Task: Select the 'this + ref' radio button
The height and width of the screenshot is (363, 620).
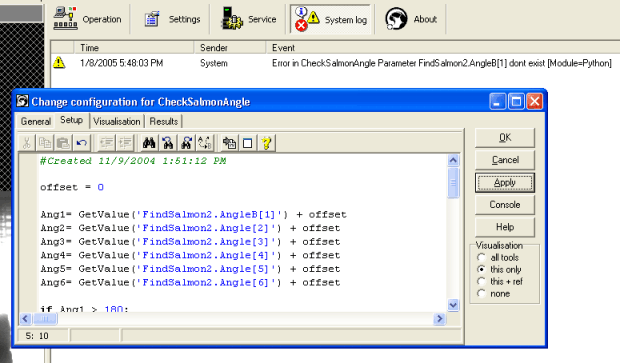Action: 481,282
